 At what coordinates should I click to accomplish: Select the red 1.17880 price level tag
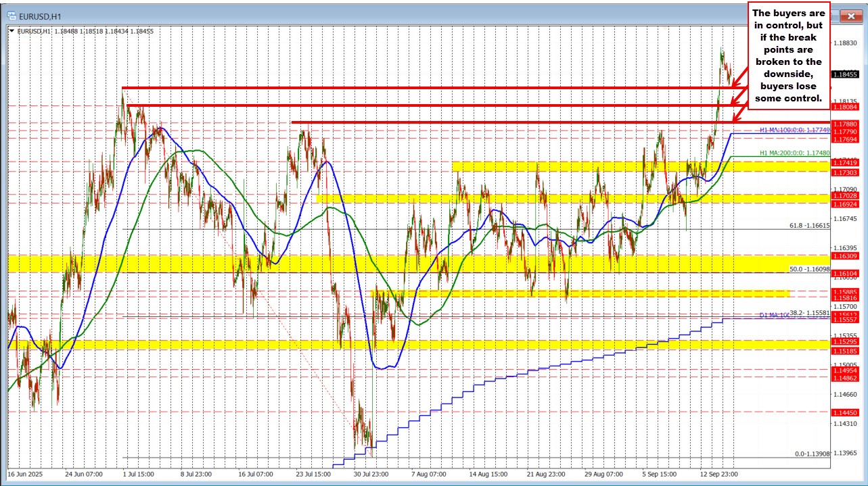(x=846, y=124)
